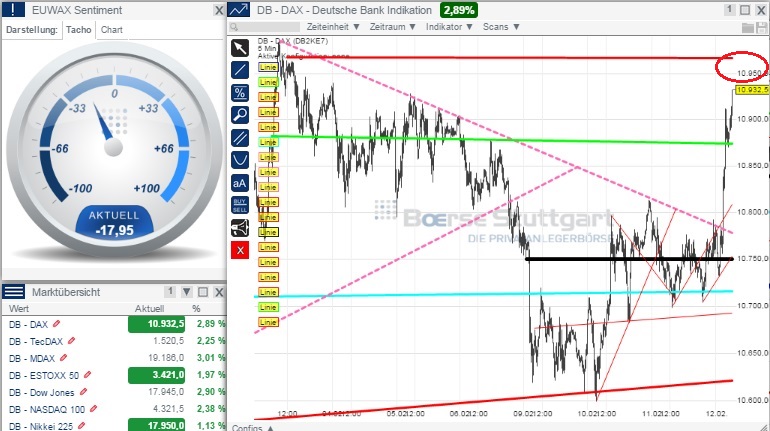The width and height of the screenshot is (770, 431).
Task: Switch to the Chart display tab
Action: coord(111,29)
